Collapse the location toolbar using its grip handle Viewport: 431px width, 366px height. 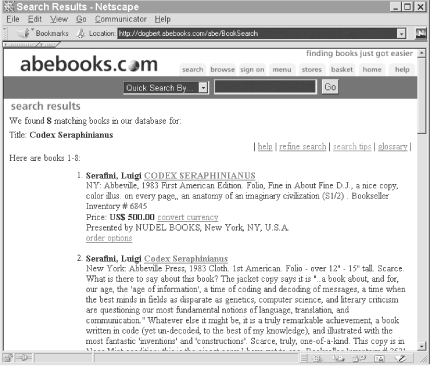5,33
